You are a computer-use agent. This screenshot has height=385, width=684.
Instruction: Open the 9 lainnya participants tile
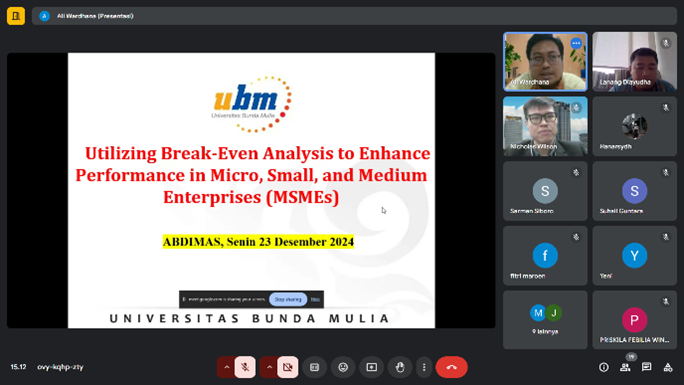pyautogui.click(x=545, y=320)
